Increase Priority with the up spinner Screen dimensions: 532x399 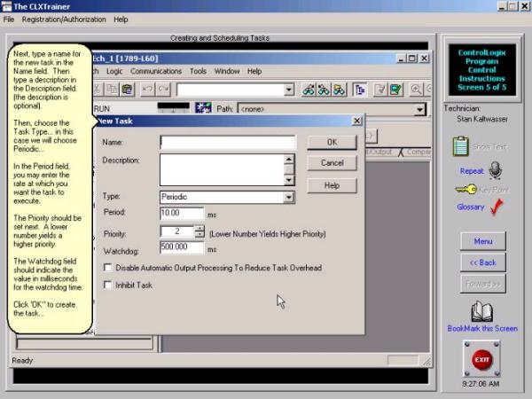[x=199, y=229]
